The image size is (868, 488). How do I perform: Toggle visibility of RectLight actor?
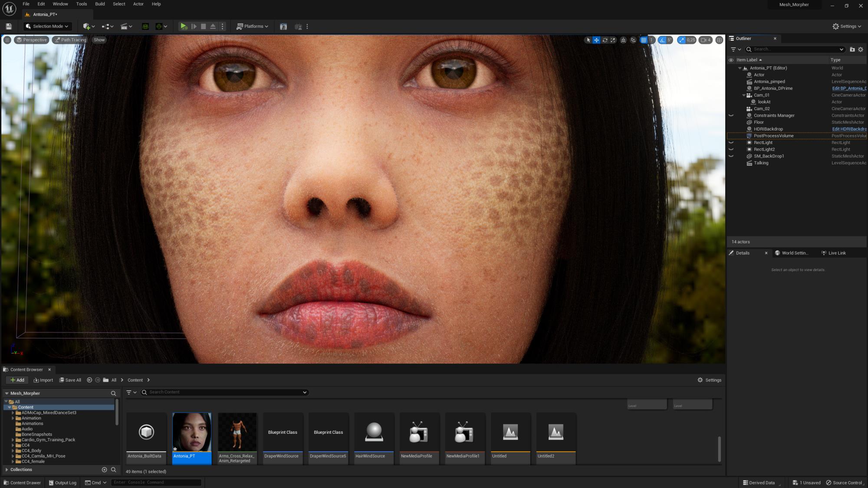click(x=731, y=143)
